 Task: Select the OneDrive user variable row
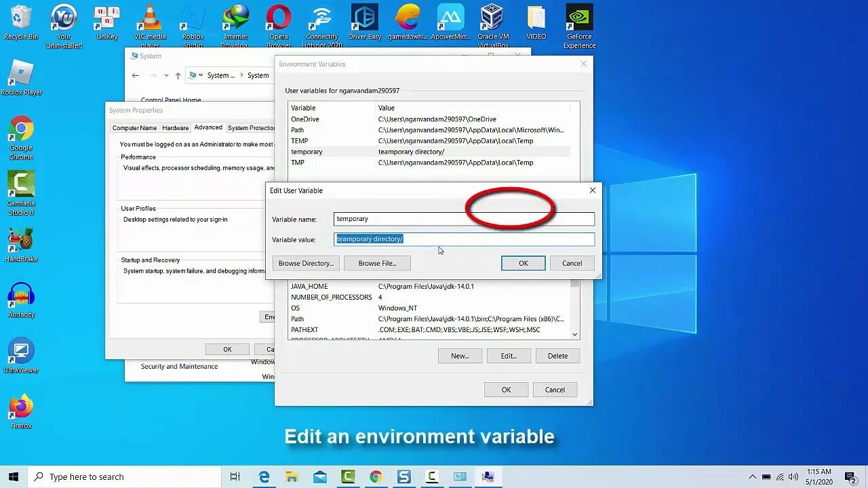click(430, 119)
